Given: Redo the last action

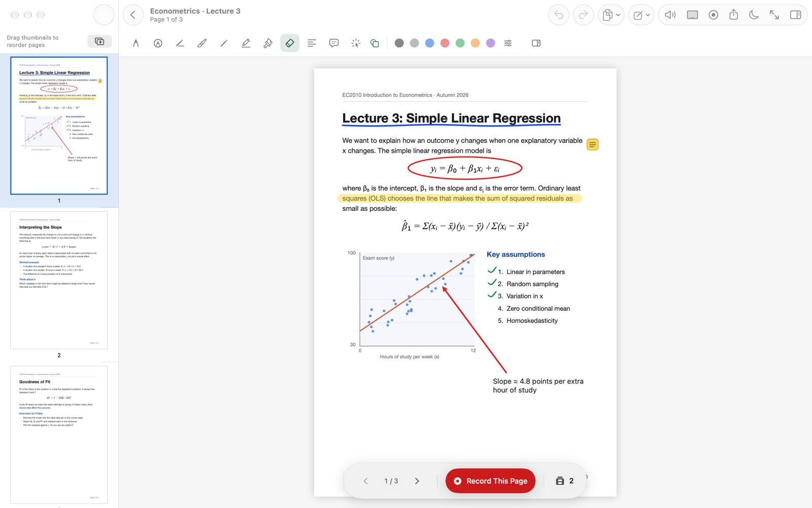Looking at the screenshot, I should click(x=584, y=15).
